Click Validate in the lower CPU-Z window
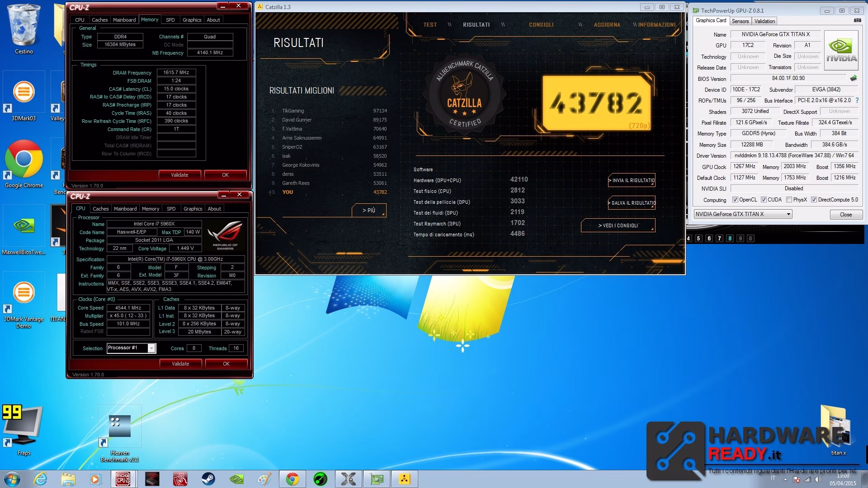Screen dimensions: 868x488 point(180,364)
